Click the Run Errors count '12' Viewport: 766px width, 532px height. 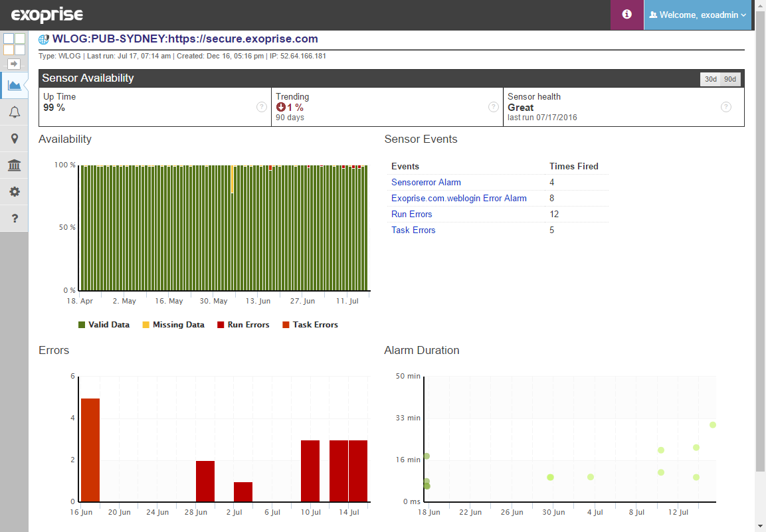pyautogui.click(x=554, y=214)
